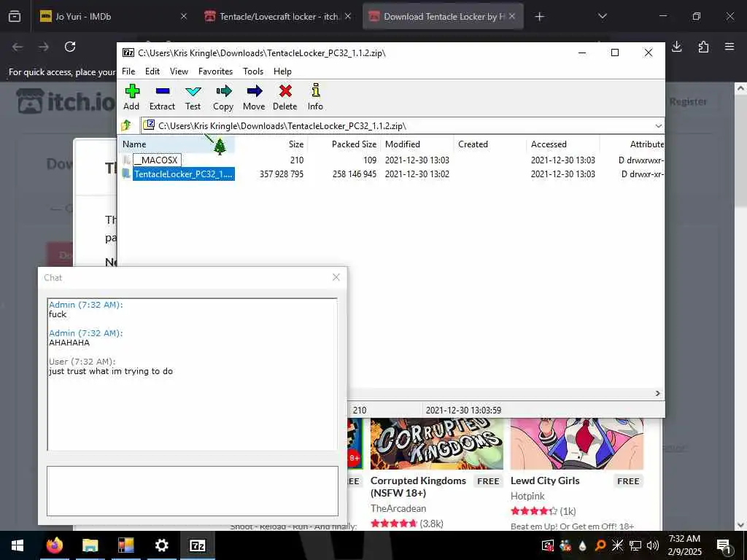Click the volume speaker tray icon
Image resolution: width=747 pixels, height=560 pixels.
pos(653,545)
